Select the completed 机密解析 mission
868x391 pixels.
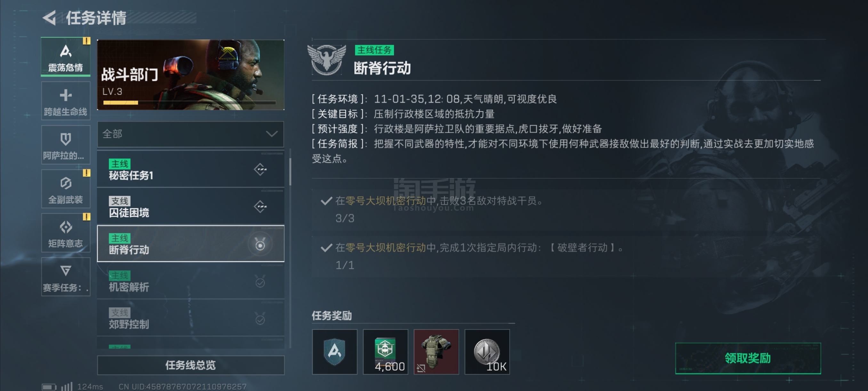(x=190, y=281)
